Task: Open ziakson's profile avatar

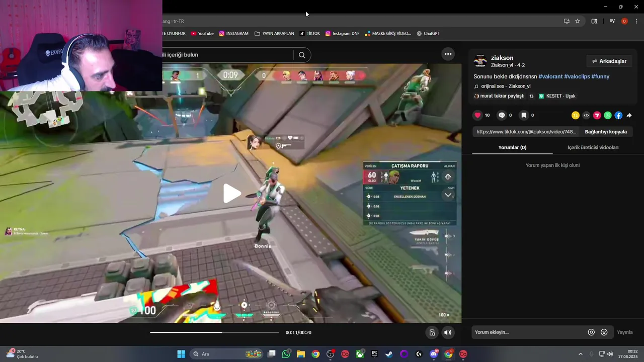Action: (480, 61)
